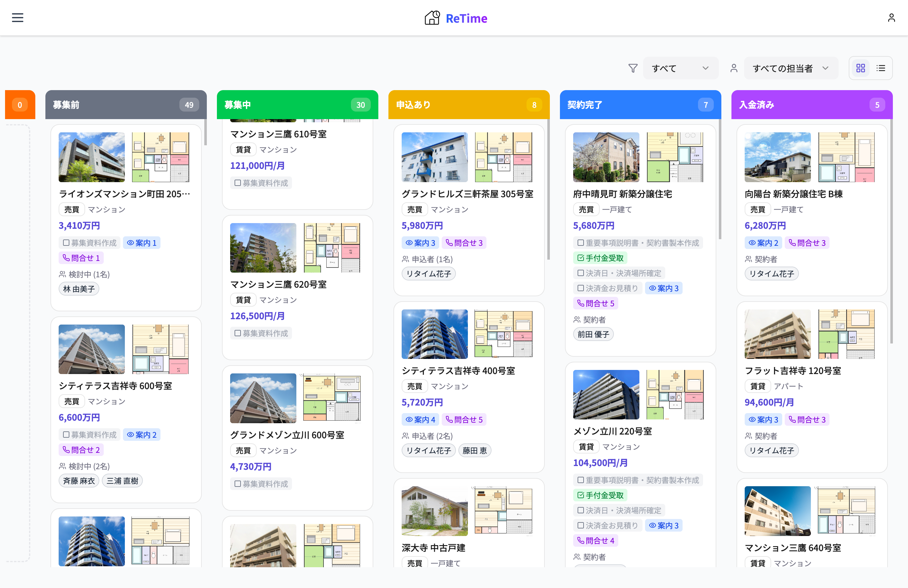Open 向陽台 新築分譲住宅 B棟 exterior photo
The image size is (908, 588).
pyautogui.click(x=777, y=157)
